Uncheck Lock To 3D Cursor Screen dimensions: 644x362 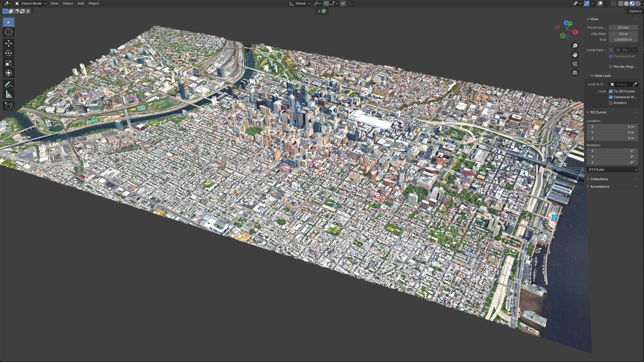pos(611,91)
